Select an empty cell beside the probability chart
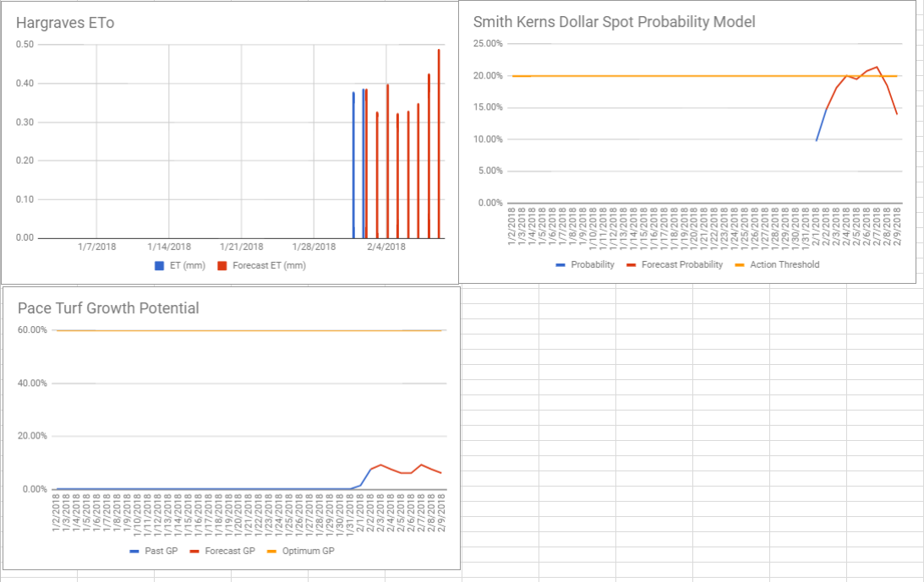 click(x=592, y=380)
